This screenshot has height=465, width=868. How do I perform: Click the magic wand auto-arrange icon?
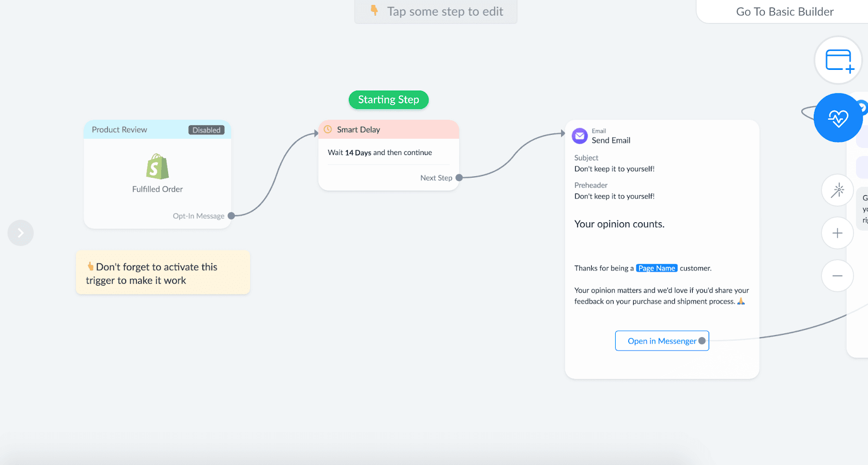(x=838, y=190)
